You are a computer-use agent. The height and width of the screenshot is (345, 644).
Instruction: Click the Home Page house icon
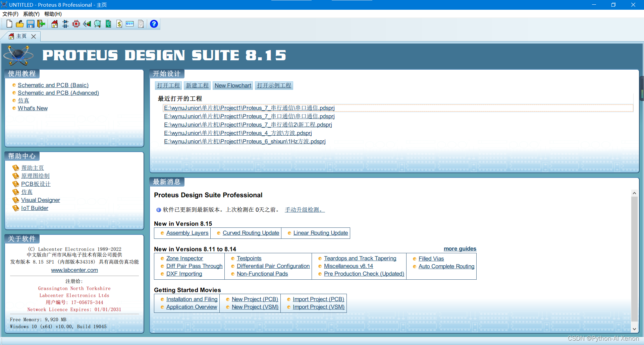tap(55, 24)
